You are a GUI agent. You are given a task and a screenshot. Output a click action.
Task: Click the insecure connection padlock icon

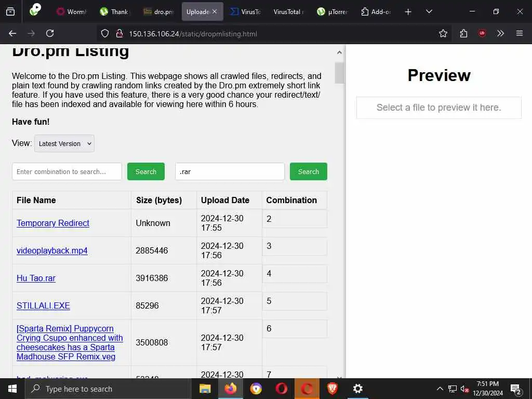coord(119,33)
